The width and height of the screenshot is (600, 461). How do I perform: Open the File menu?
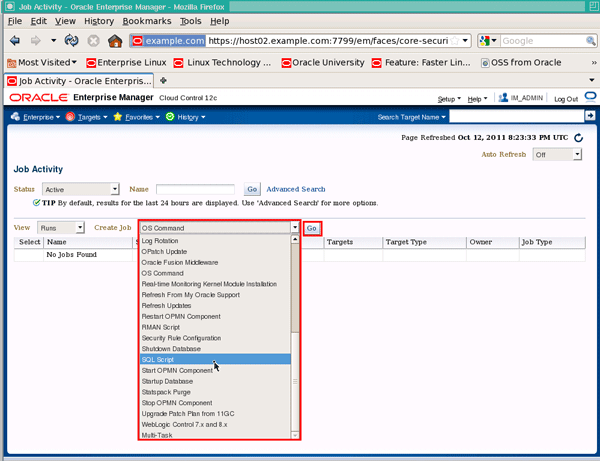15,21
